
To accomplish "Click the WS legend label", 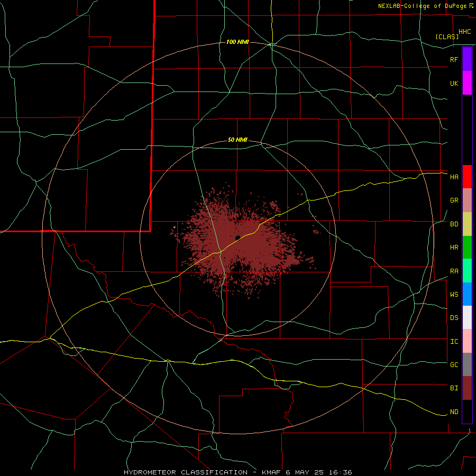I will point(454,295).
